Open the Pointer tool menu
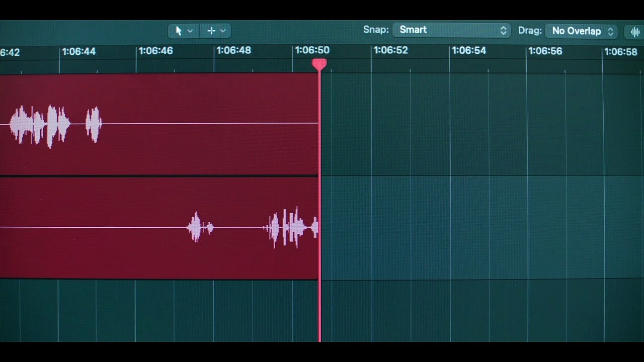 pyautogui.click(x=184, y=31)
